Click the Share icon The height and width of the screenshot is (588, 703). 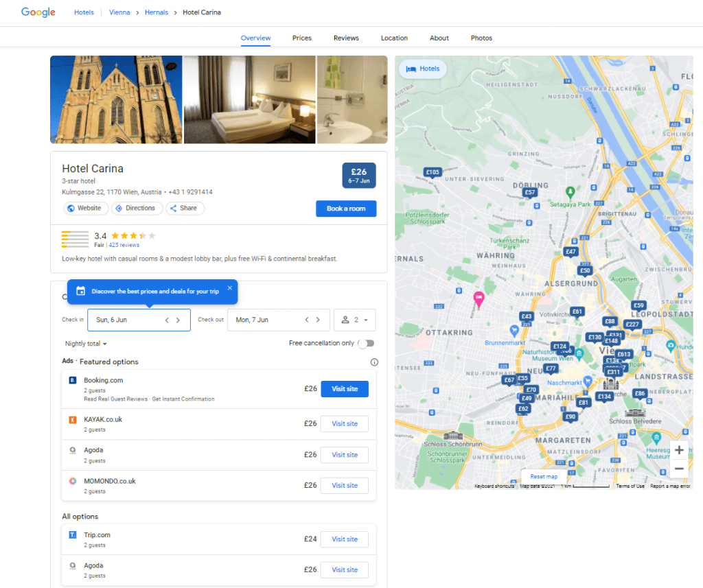(x=174, y=208)
